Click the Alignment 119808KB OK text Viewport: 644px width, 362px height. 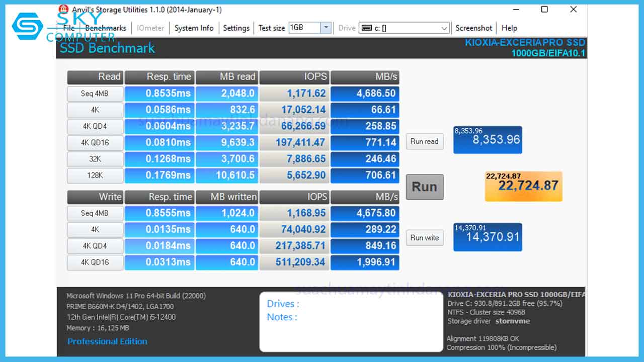click(x=482, y=339)
